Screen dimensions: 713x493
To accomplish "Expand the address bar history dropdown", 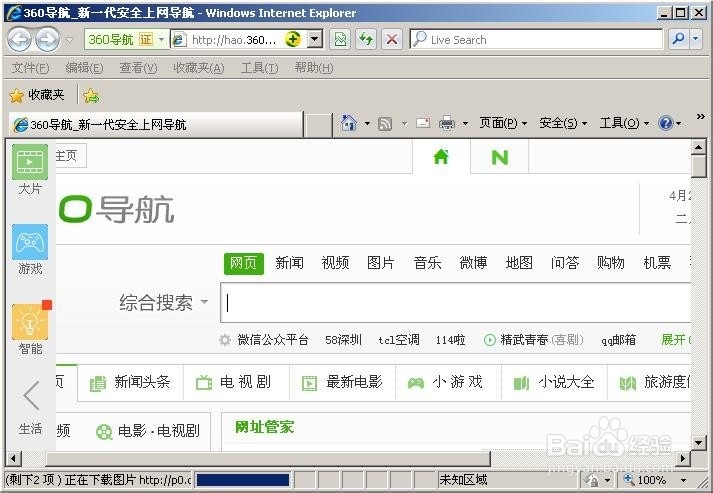I will point(315,40).
